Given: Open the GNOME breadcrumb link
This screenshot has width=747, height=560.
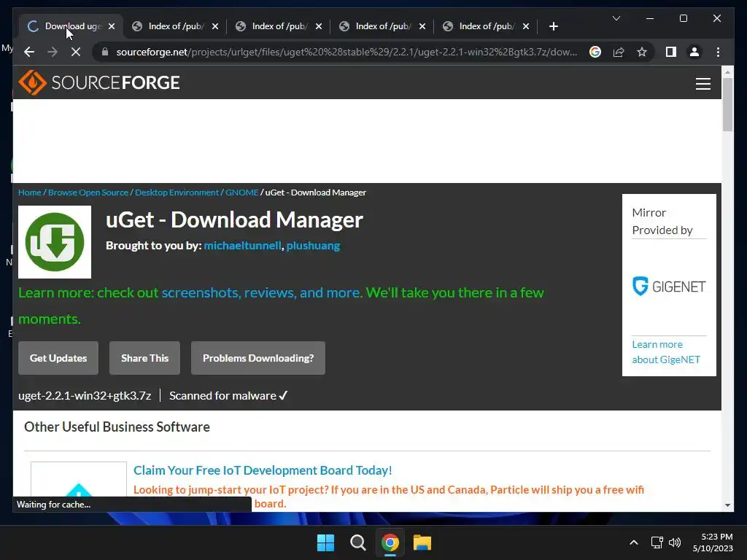Looking at the screenshot, I should click(241, 192).
